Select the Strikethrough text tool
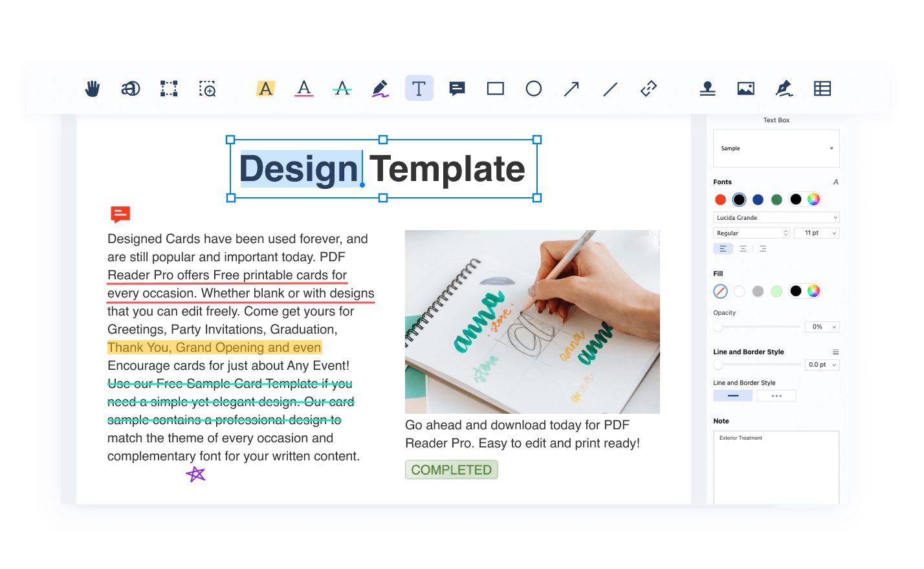The image size is (924, 569). point(342,89)
